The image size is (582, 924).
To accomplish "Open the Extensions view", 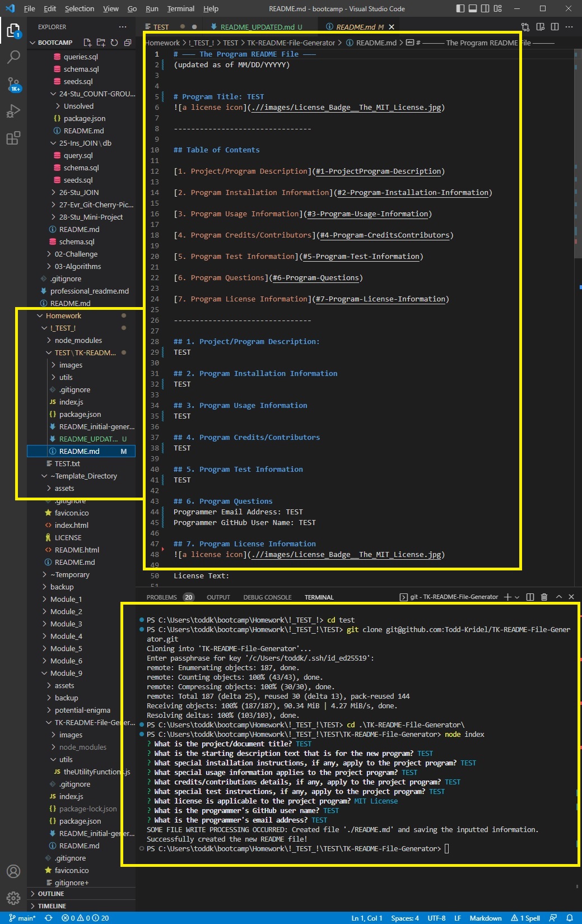I will [x=13, y=138].
